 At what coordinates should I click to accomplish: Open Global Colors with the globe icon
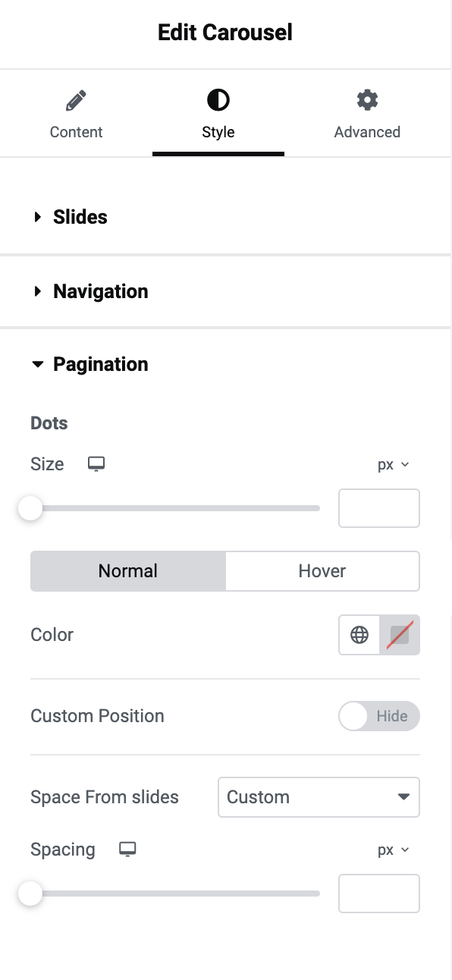coord(359,635)
